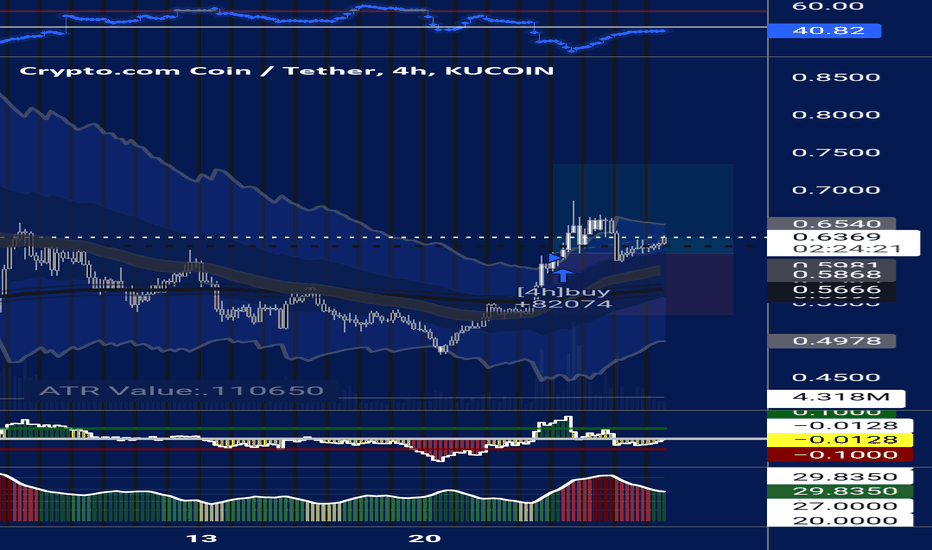Click the 02:24:21 bar countdown timer
The width and height of the screenshot is (932, 550).
click(846, 249)
